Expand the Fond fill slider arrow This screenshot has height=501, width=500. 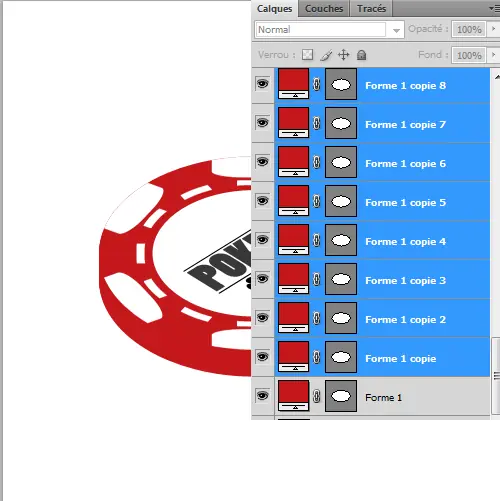point(494,55)
